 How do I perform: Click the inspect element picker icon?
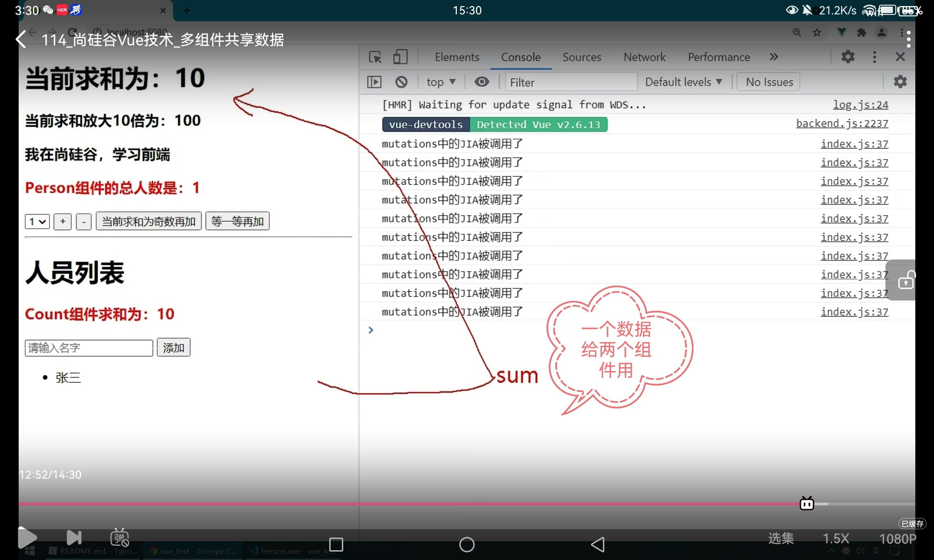click(375, 57)
